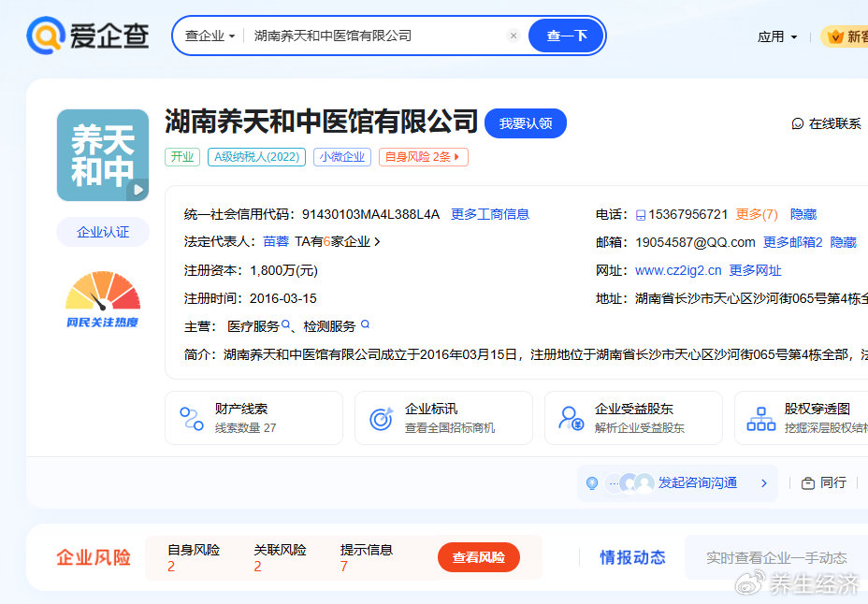Click the 我要认领 button
This screenshot has height=604, width=868.
click(x=525, y=123)
